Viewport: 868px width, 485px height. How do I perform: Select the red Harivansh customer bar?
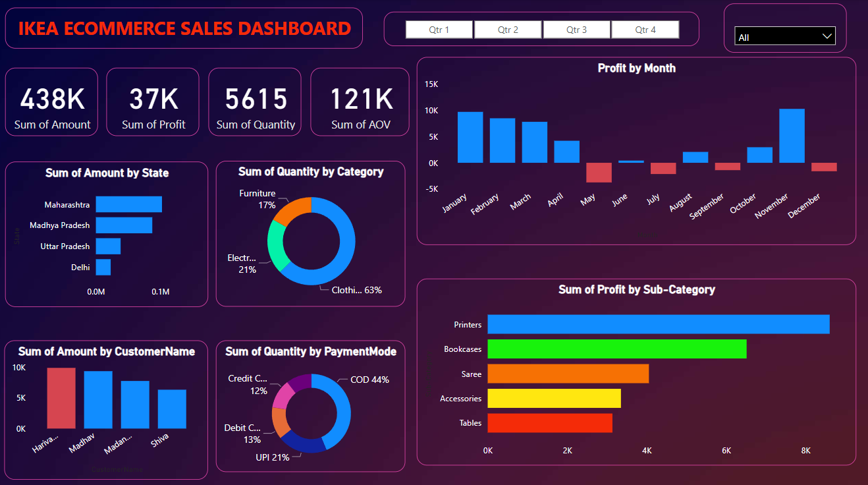61,398
